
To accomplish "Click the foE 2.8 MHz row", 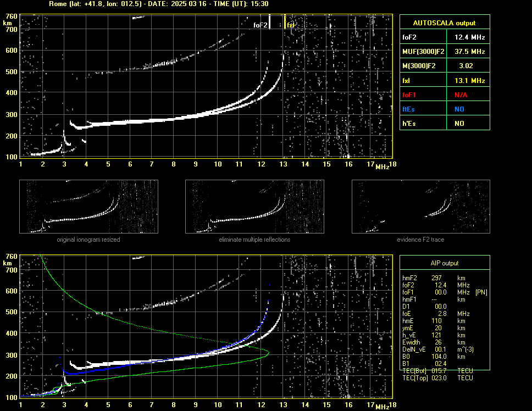I will click(436, 314).
